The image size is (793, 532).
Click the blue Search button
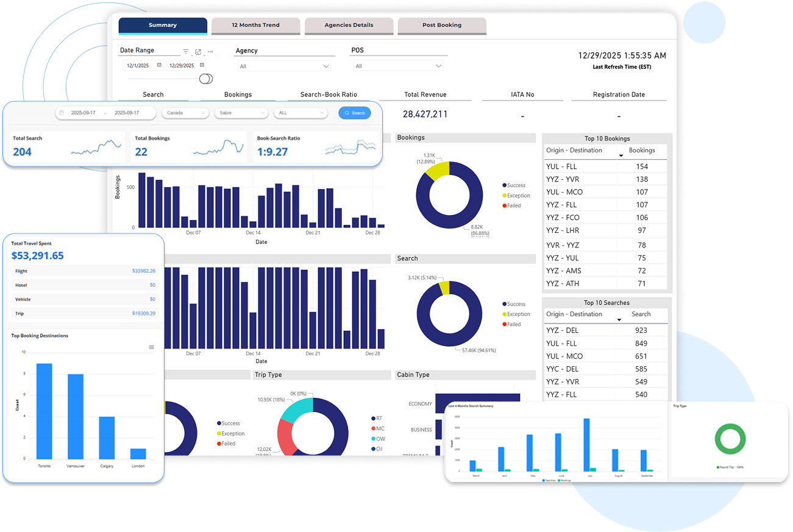[354, 113]
